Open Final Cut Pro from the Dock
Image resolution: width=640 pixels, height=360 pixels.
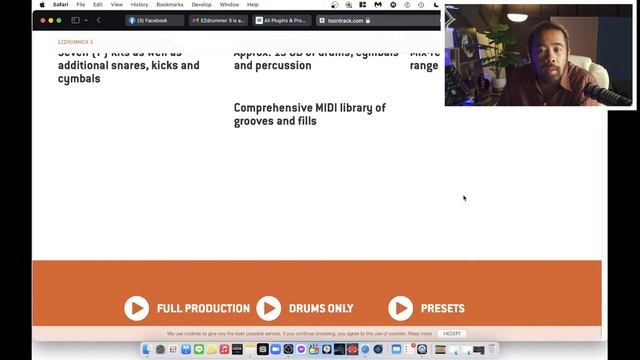(x=314, y=349)
